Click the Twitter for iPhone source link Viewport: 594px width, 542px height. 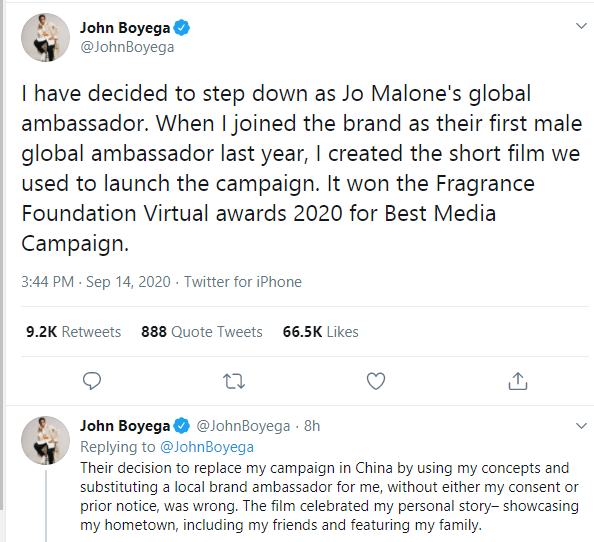(x=243, y=282)
